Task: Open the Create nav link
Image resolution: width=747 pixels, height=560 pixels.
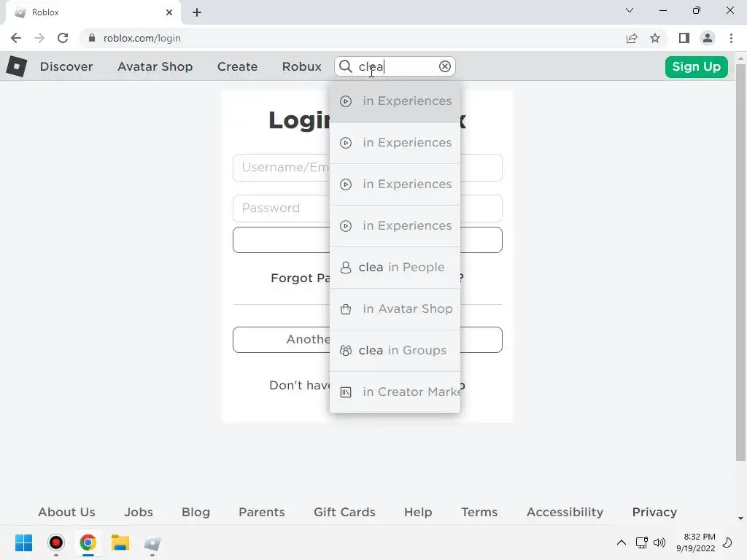Action: tap(237, 66)
